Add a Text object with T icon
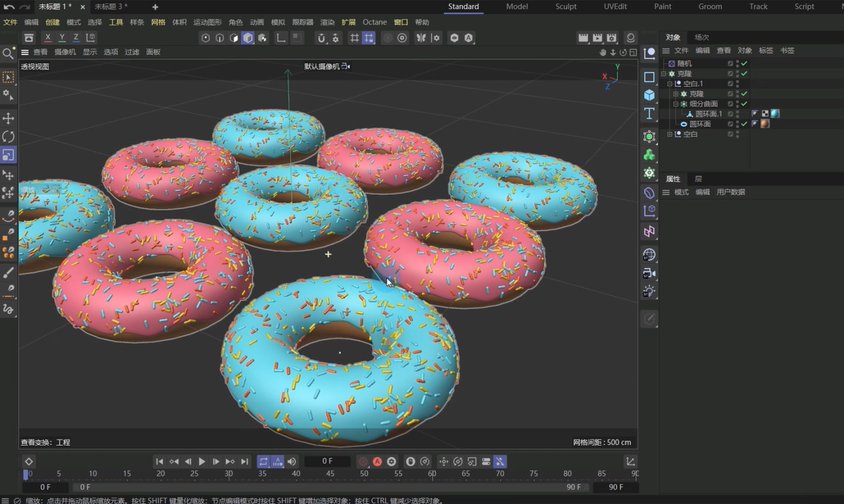The height and width of the screenshot is (504, 844). click(x=649, y=114)
